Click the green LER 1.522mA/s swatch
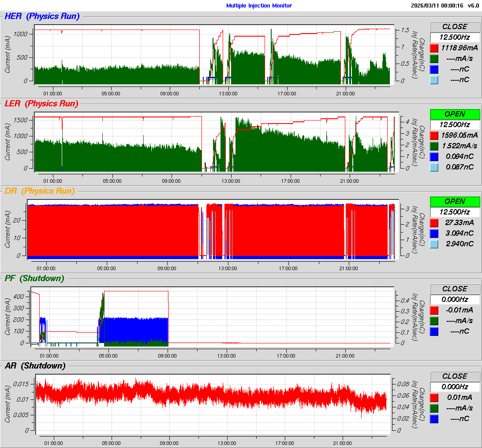 (434, 146)
